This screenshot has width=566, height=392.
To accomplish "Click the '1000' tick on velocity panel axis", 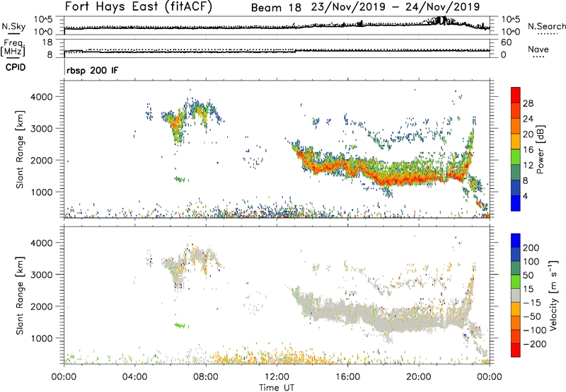I will [42, 338].
